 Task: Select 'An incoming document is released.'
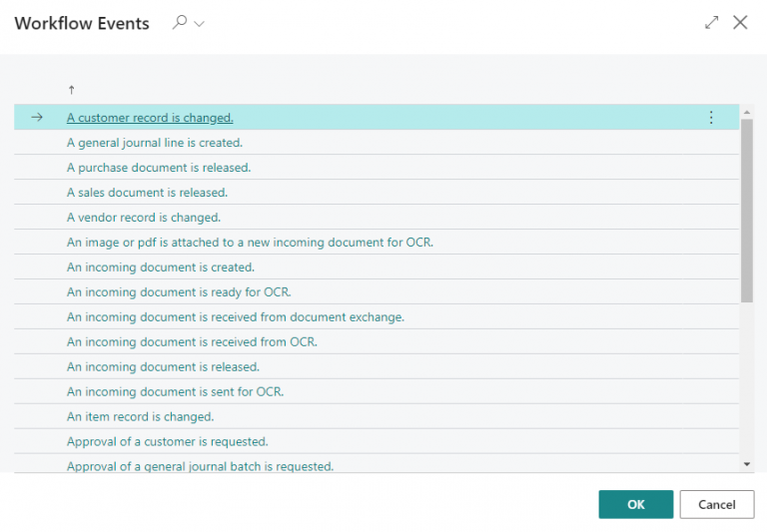pyautogui.click(x=163, y=367)
